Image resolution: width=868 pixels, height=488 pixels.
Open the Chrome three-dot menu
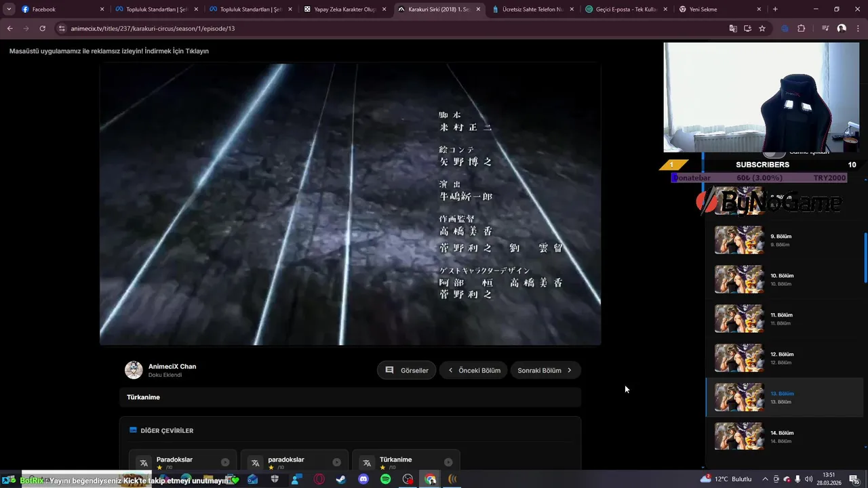click(857, 28)
